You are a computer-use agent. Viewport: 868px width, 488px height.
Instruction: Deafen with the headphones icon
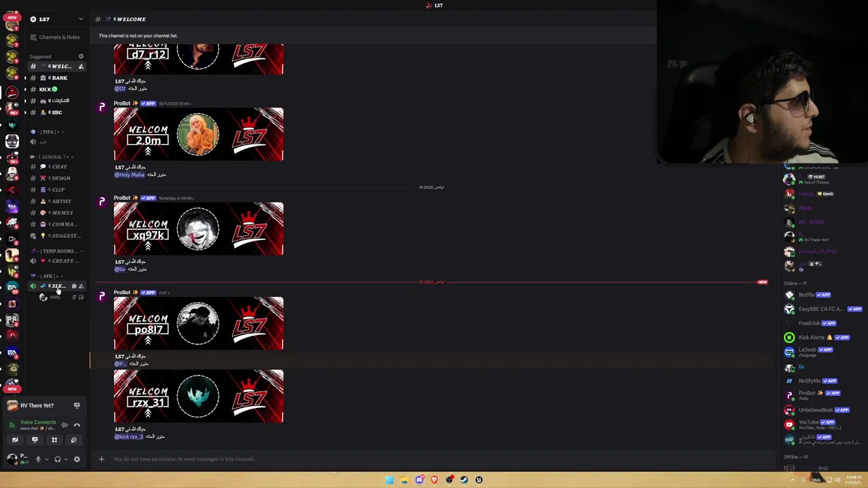click(58, 459)
